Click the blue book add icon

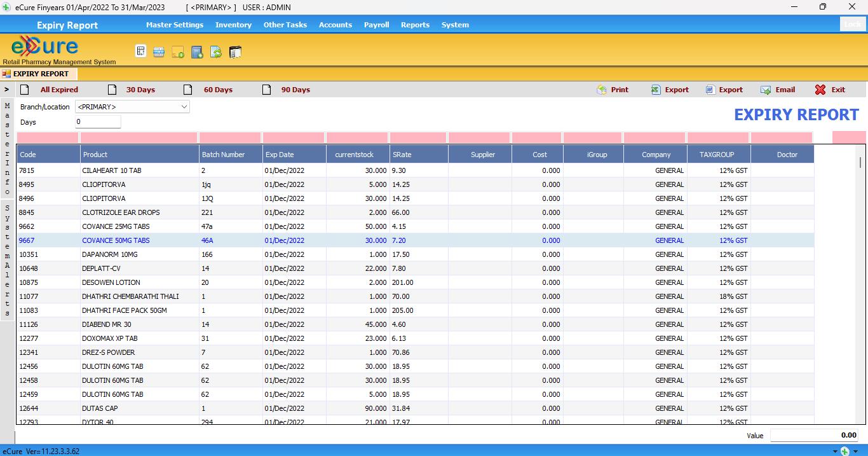click(x=197, y=52)
